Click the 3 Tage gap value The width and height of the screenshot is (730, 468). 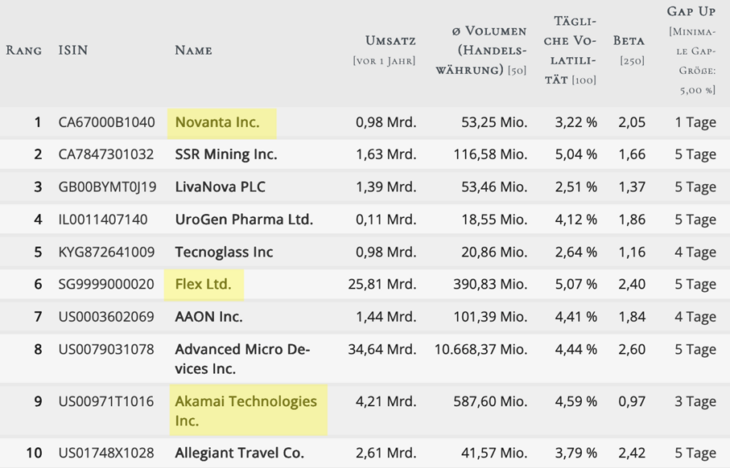click(x=696, y=401)
